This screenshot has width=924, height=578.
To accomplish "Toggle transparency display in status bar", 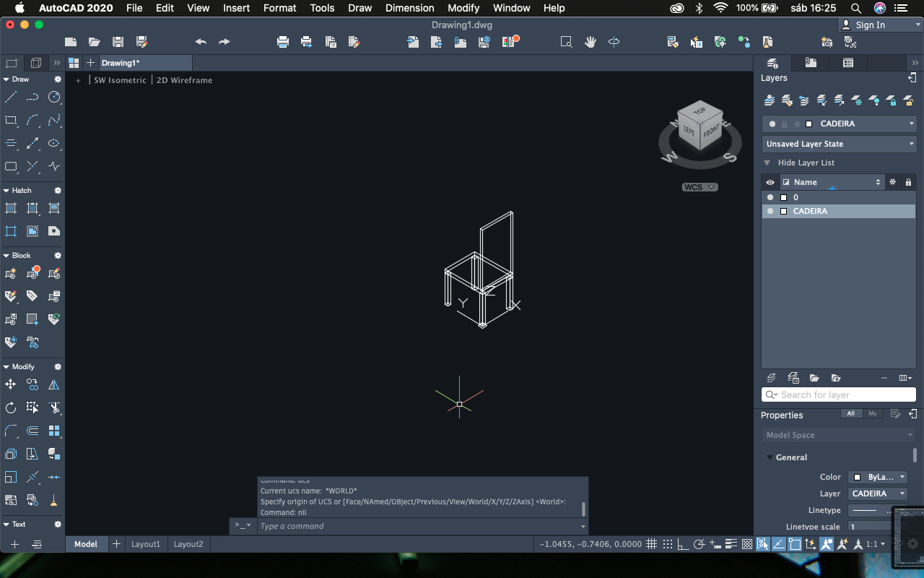I will tap(746, 544).
